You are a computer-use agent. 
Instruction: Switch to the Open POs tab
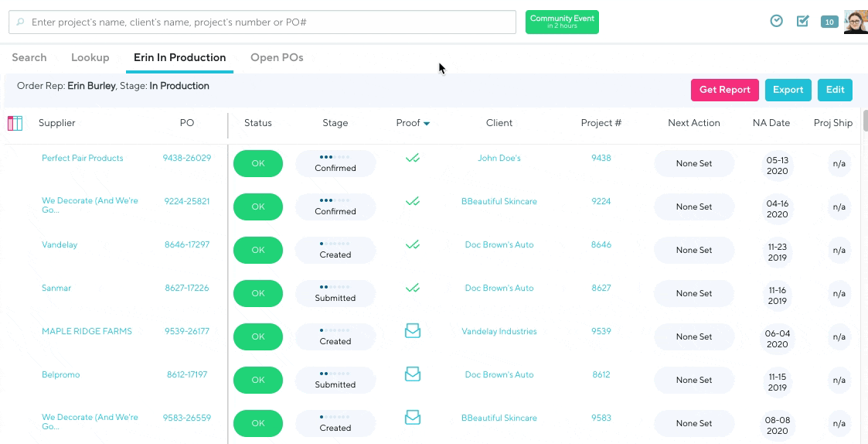pos(277,57)
